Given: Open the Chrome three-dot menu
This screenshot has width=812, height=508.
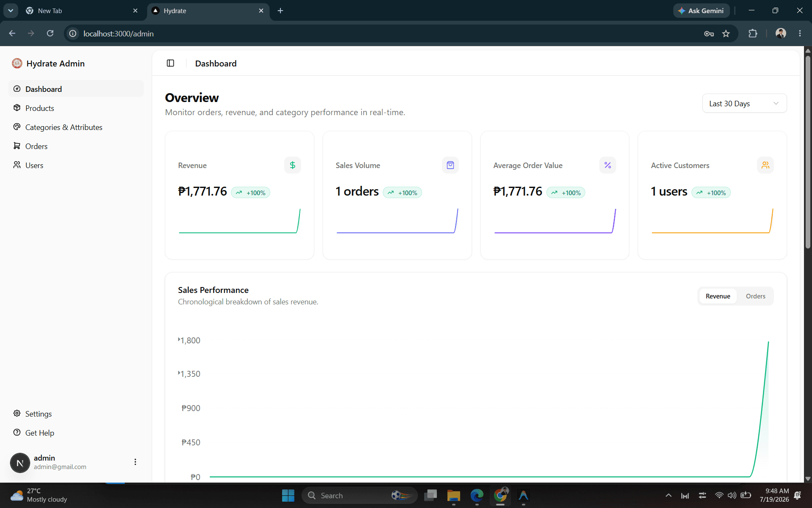Looking at the screenshot, I should point(800,33).
